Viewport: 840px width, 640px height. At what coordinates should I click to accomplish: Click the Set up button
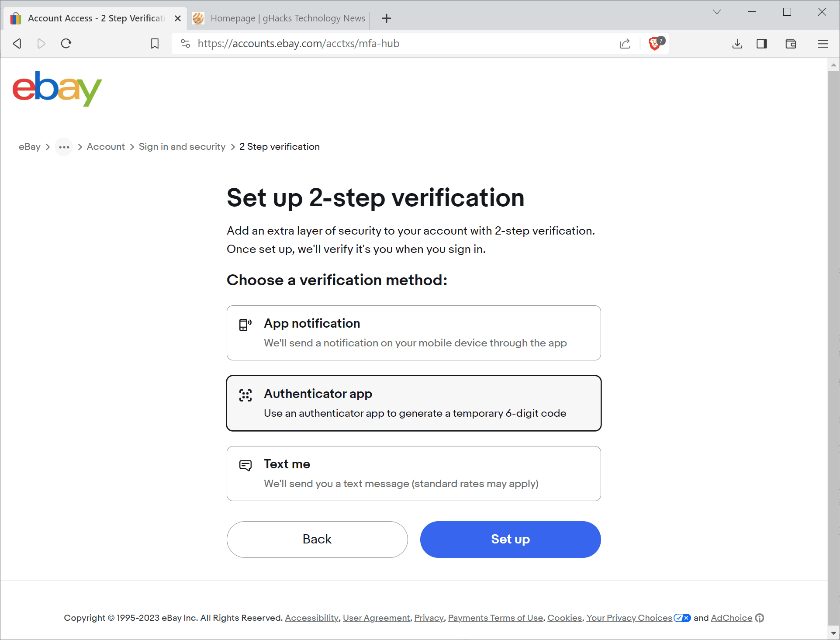click(x=510, y=539)
